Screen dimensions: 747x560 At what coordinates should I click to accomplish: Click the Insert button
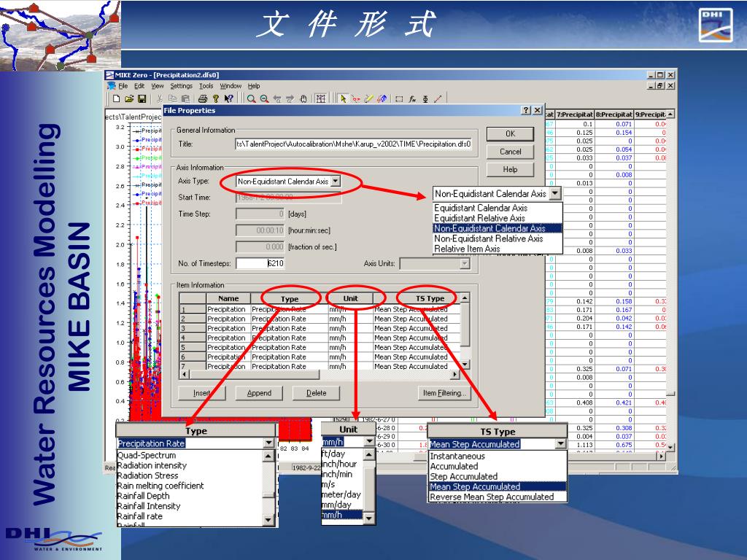(201, 393)
